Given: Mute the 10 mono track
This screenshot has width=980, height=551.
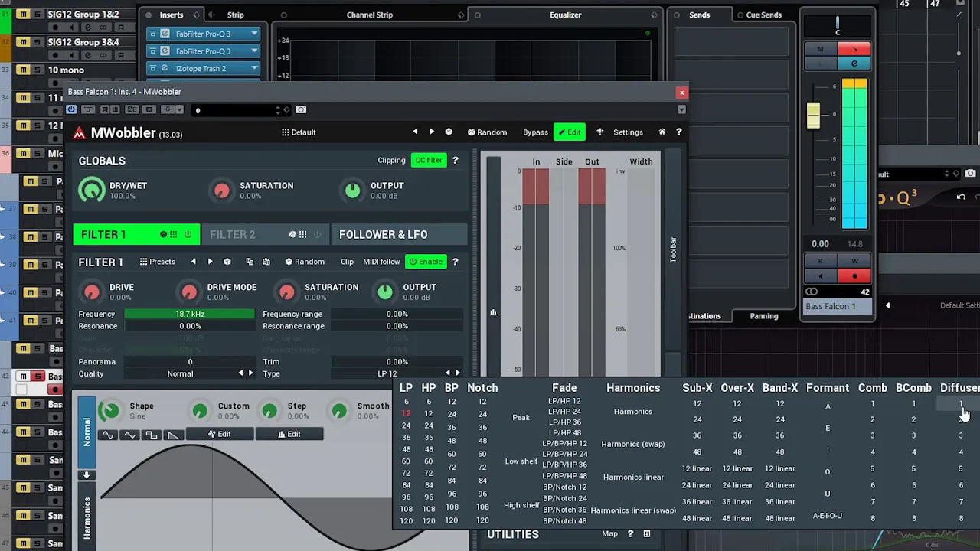Looking at the screenshot, I should coord(23,70).
